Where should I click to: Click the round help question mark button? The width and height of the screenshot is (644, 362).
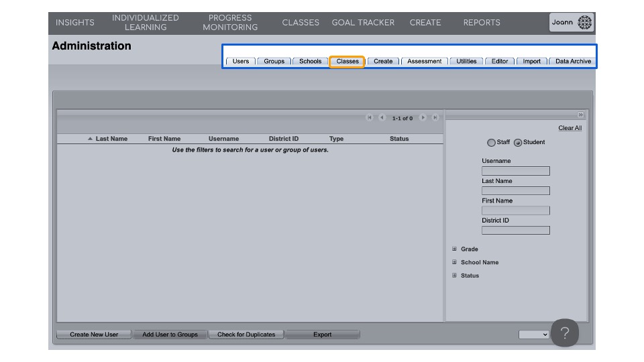(565, 333)
